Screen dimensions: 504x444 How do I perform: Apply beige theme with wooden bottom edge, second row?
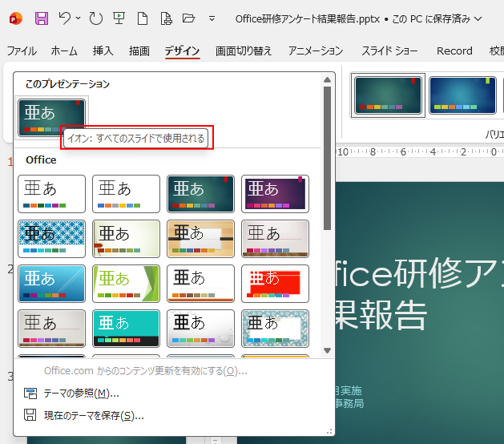275,239
